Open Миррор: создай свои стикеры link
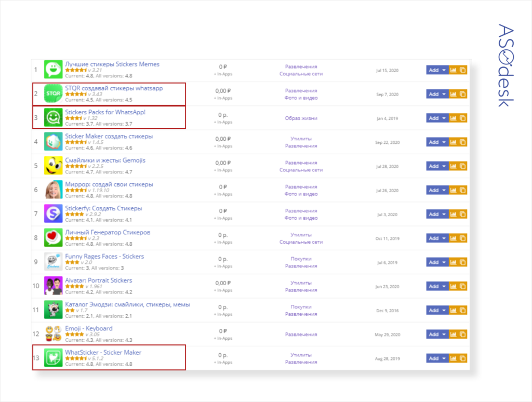This screenshot has width=532, height=402. pos(109,184)
